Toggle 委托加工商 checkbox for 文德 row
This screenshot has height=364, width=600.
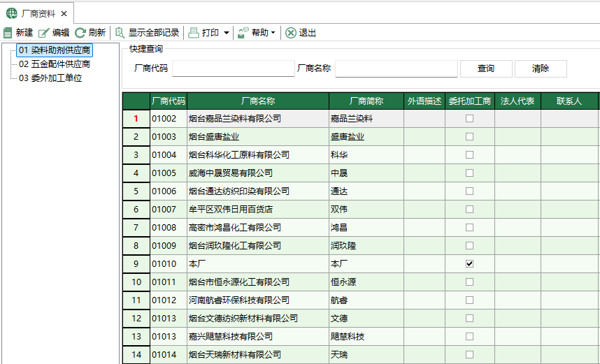tap(469, 318)
